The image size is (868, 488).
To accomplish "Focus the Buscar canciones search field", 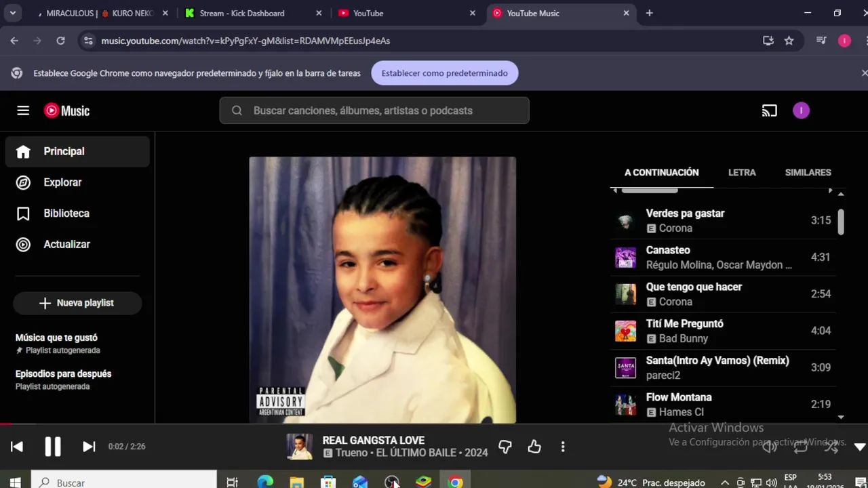I will click(374, 110).
